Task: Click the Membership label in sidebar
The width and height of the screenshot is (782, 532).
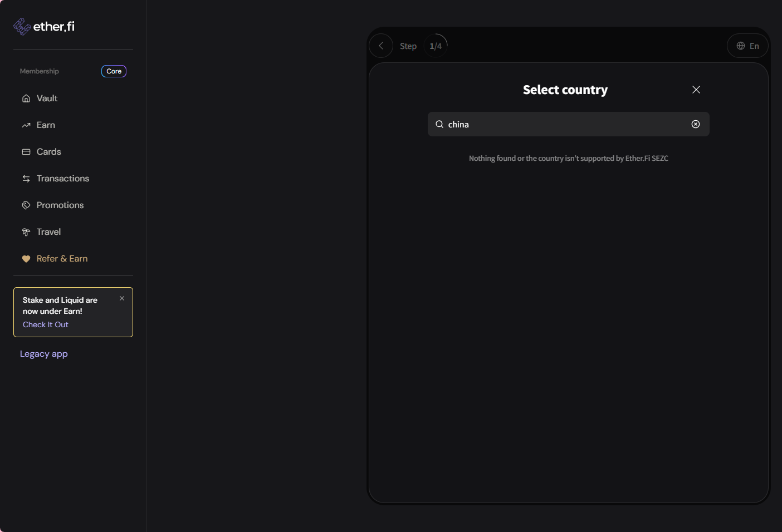Action: [40, 71]
